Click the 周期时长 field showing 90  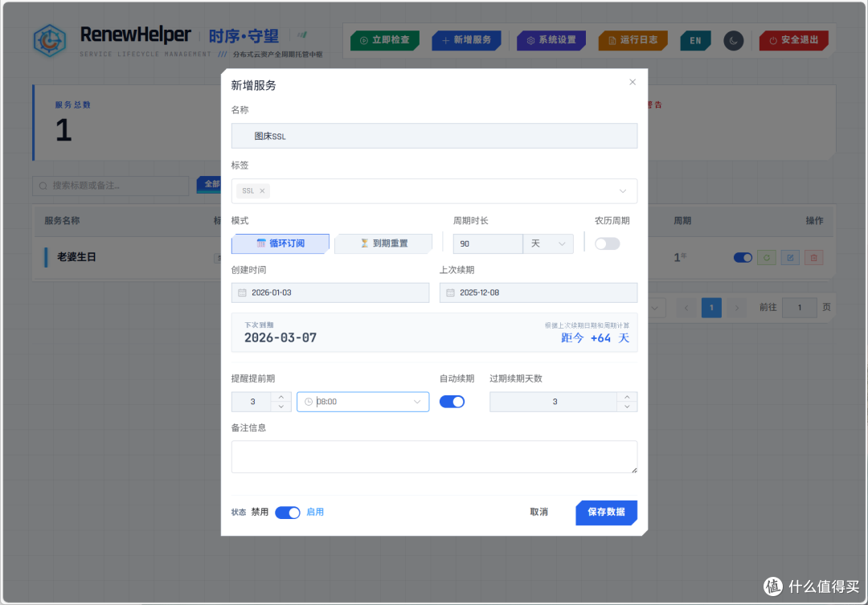click(488, 243)
